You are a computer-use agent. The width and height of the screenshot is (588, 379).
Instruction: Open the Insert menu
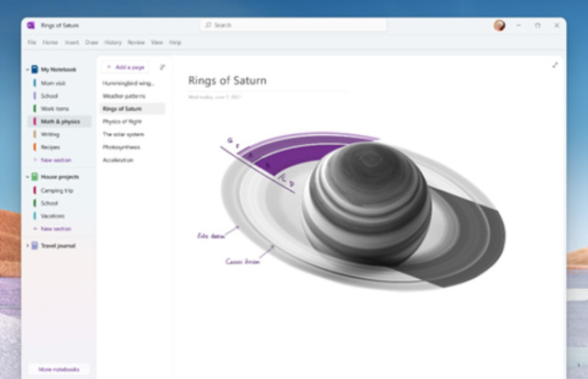(72, 42)
